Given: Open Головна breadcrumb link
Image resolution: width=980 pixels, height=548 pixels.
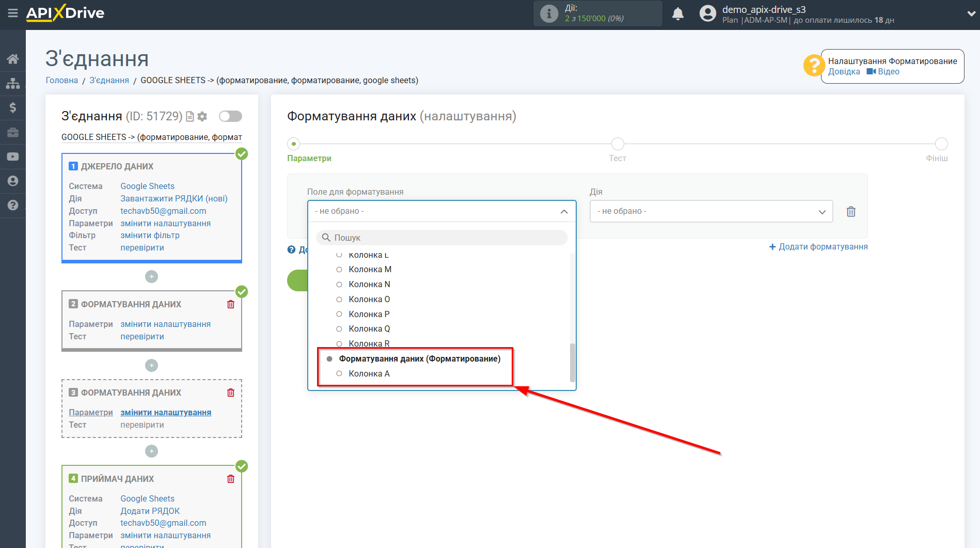Looking at the screenshot, I should tap(61, 80).
